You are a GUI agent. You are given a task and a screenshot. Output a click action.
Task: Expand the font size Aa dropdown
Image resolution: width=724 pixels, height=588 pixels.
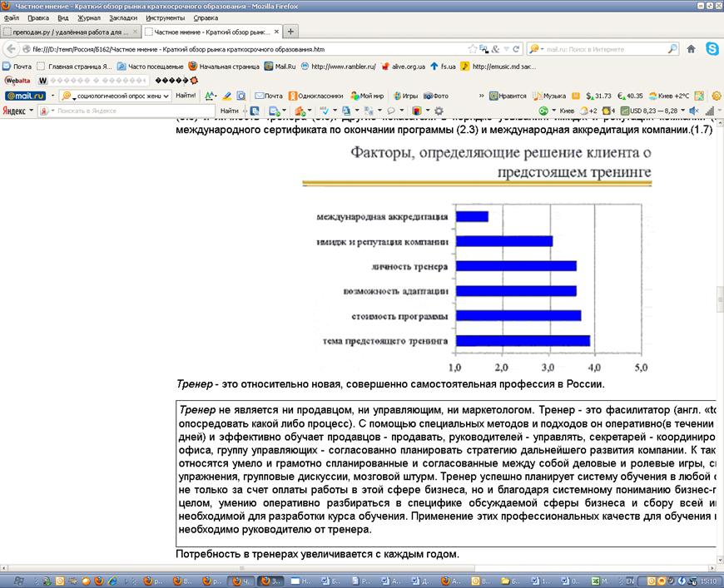point(216,96)
